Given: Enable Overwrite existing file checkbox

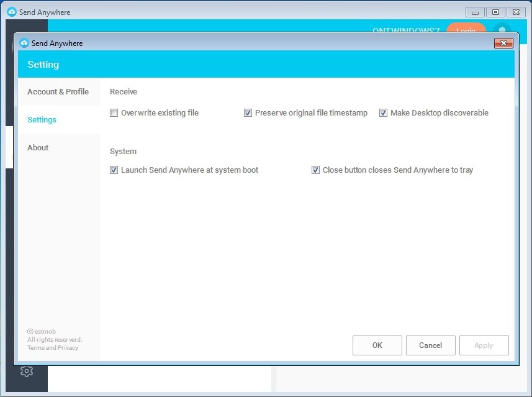Looking at the screenshot, I should [x=114, y=112].
